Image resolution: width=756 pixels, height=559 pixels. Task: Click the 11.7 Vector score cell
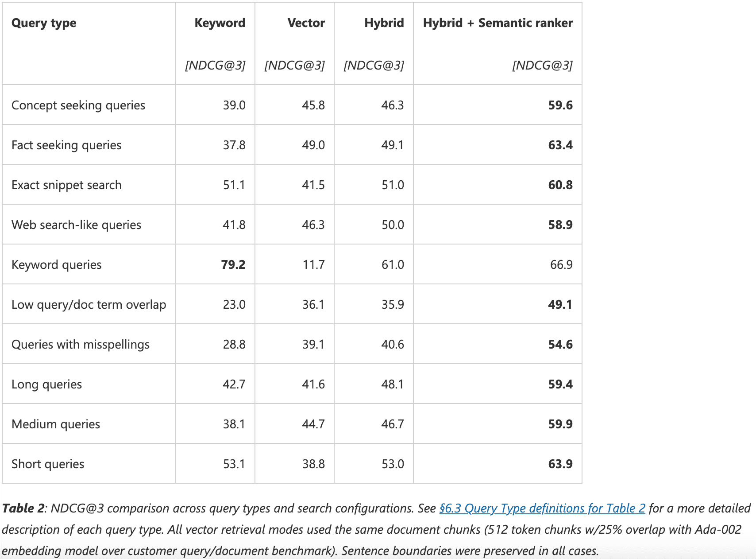(313, 265)
